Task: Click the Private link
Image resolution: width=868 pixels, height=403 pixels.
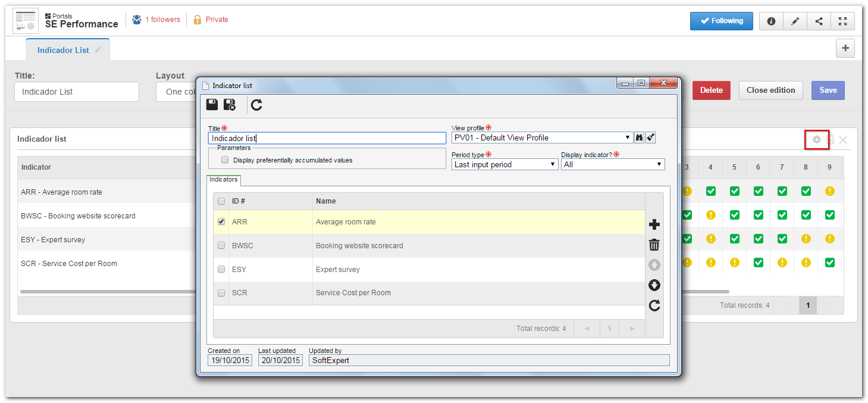Action: 217,20
